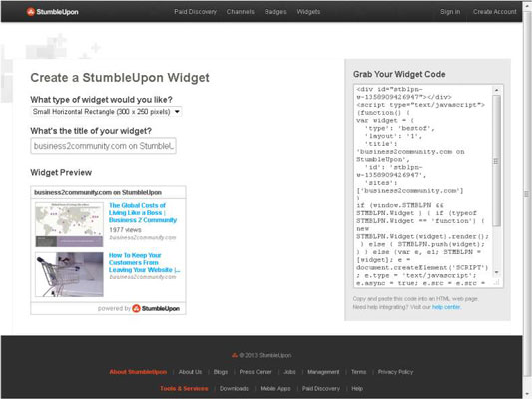The width and height of the screenshot is (532, 399).
Task: Click the first article's business2community.com source text
Action: [143, 238]
